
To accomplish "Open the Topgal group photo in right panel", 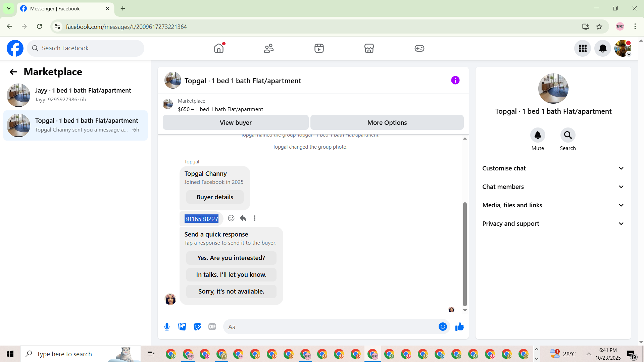I will 553,89.
